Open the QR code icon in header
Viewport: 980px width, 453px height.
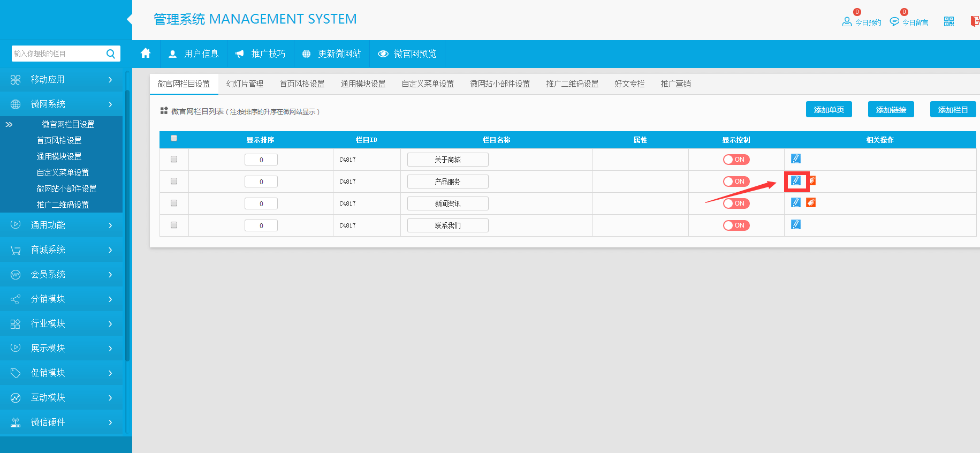948,21
